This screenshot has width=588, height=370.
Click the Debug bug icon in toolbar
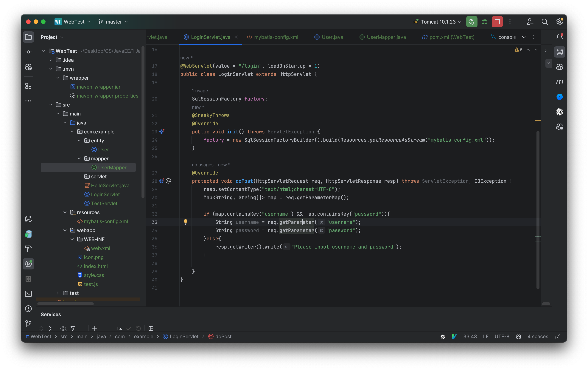coord(484,22)
